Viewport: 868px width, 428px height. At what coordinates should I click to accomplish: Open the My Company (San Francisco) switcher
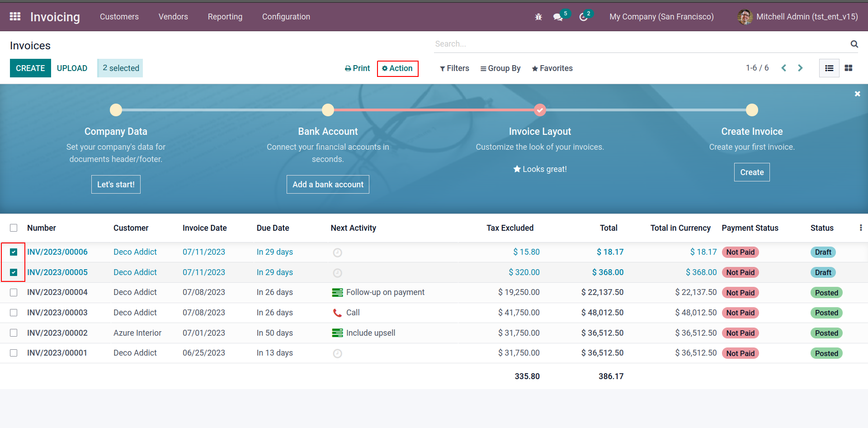(x=661, y=17)
